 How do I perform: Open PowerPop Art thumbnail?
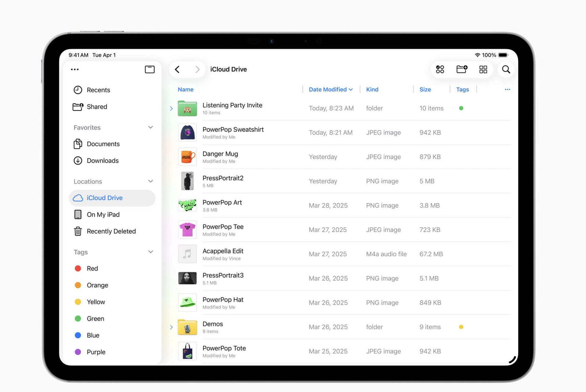[187, 205]
